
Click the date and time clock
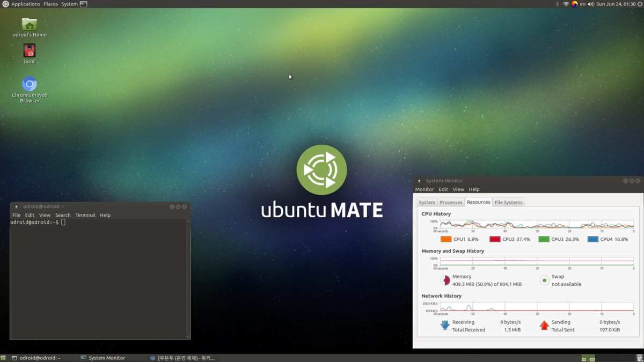pos(616,4)
